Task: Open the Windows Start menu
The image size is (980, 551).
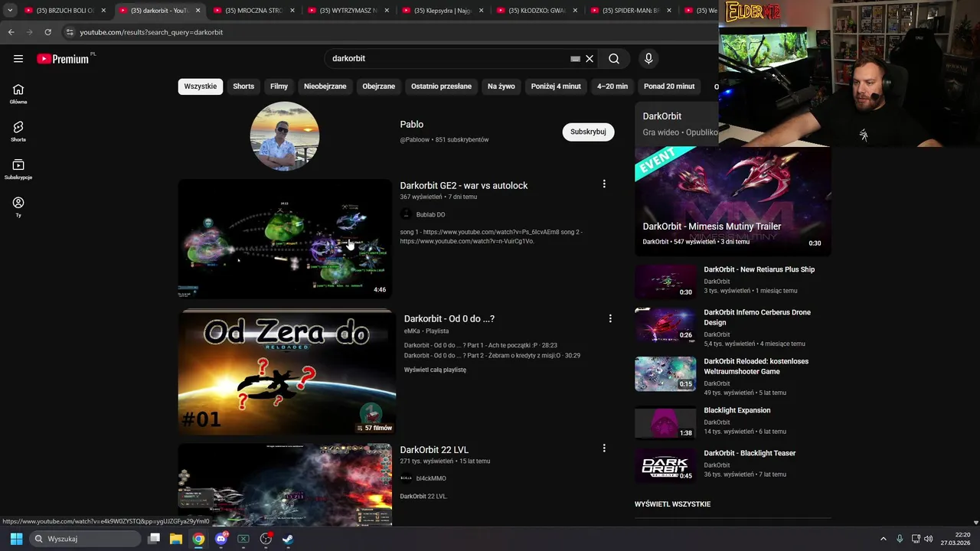Action: point(16,539)
